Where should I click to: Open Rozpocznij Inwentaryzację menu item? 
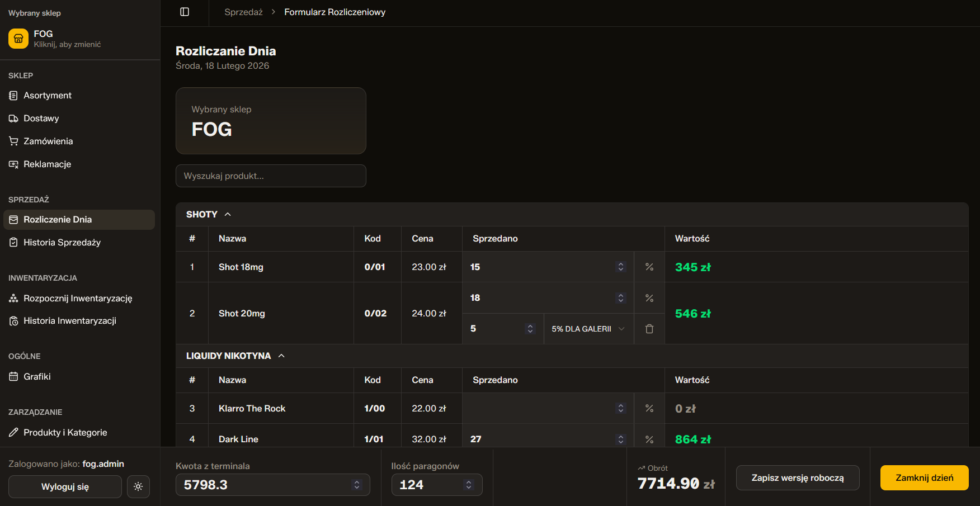click(x=78, y=298)
